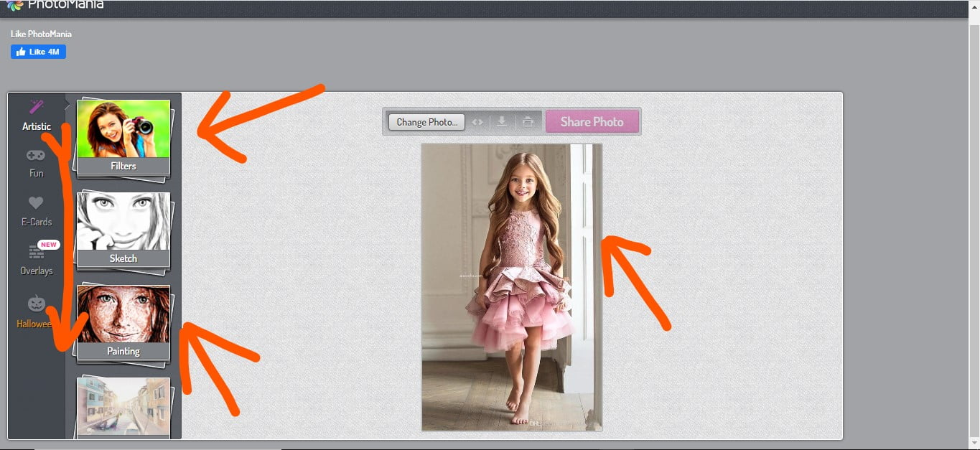Switch to the Fun category tab

[36, 161]
